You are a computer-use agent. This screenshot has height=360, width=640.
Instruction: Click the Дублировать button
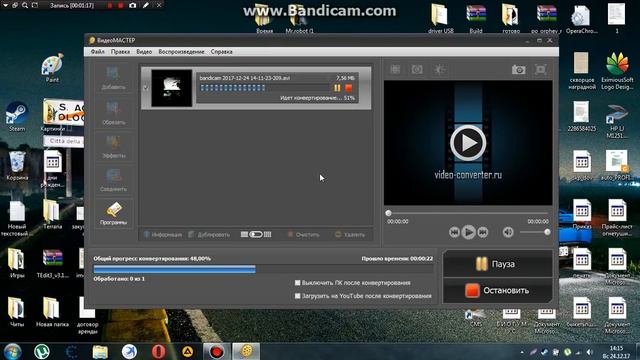coord(209,235)
